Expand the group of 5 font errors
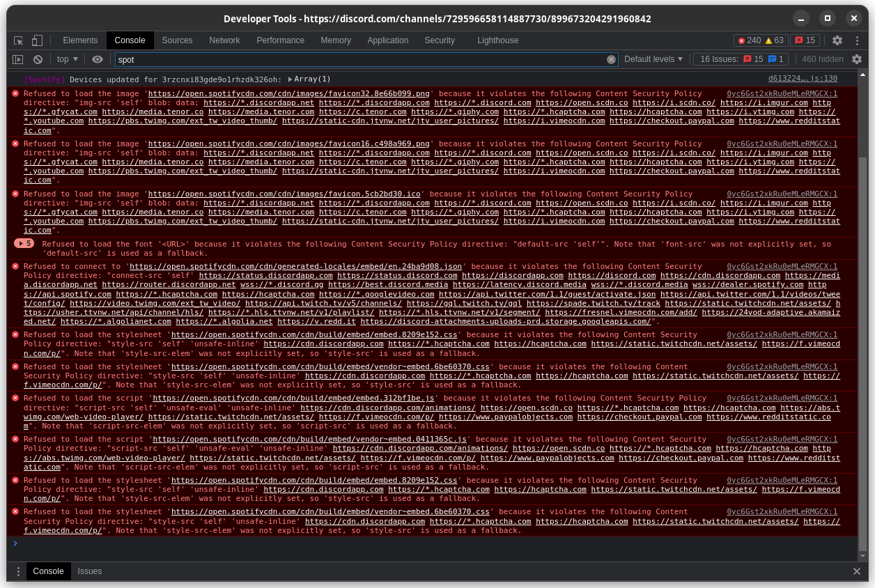 point(22,244)
